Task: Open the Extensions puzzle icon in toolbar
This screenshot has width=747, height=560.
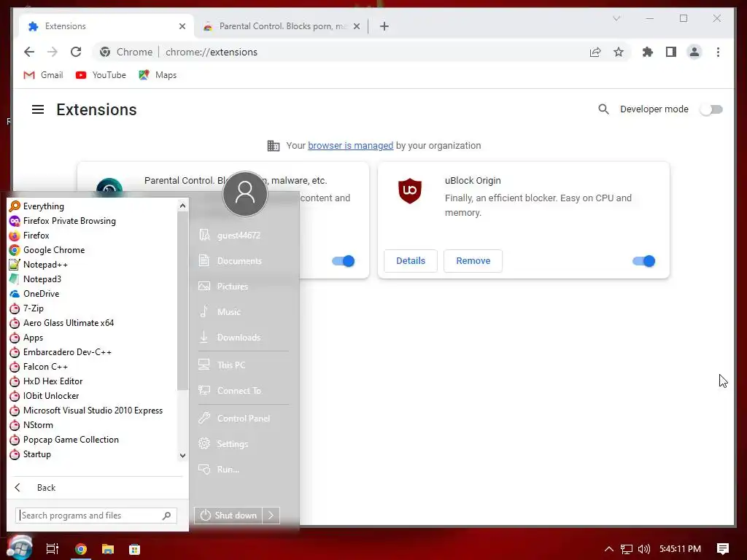Action: pos(648,52)
